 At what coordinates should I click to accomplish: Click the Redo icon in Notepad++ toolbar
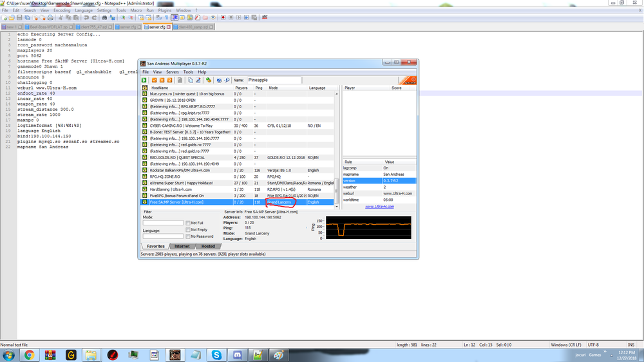94,17
